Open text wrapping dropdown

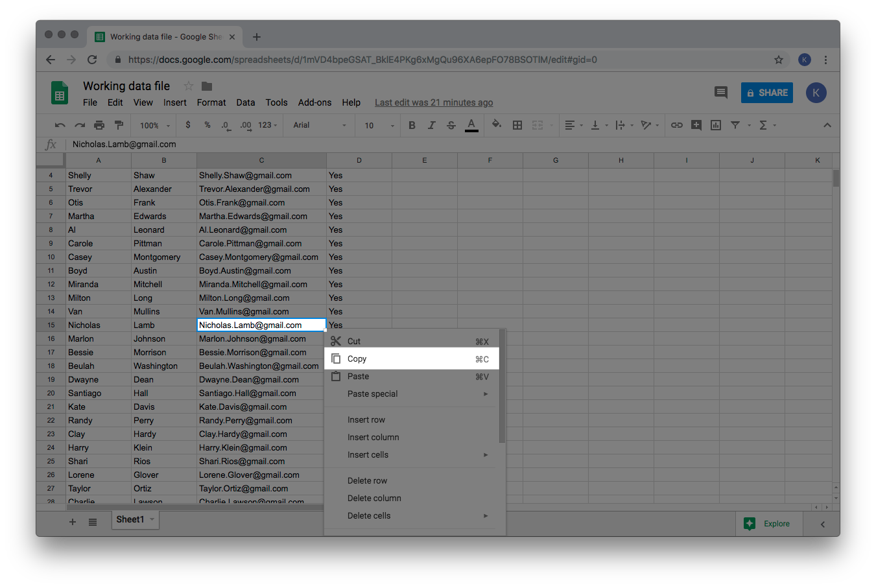click(624, 125)
